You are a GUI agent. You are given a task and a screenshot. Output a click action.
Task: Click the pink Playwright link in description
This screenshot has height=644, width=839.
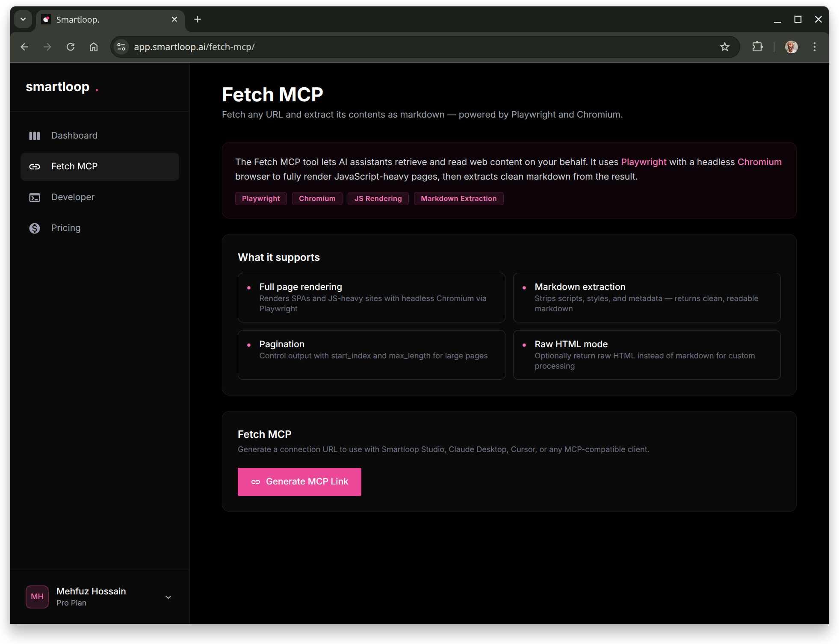pos(644,162)
